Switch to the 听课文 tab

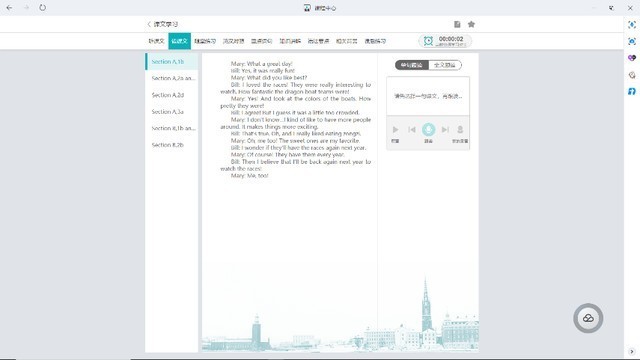pyautogui.click(x=156, y=41)
